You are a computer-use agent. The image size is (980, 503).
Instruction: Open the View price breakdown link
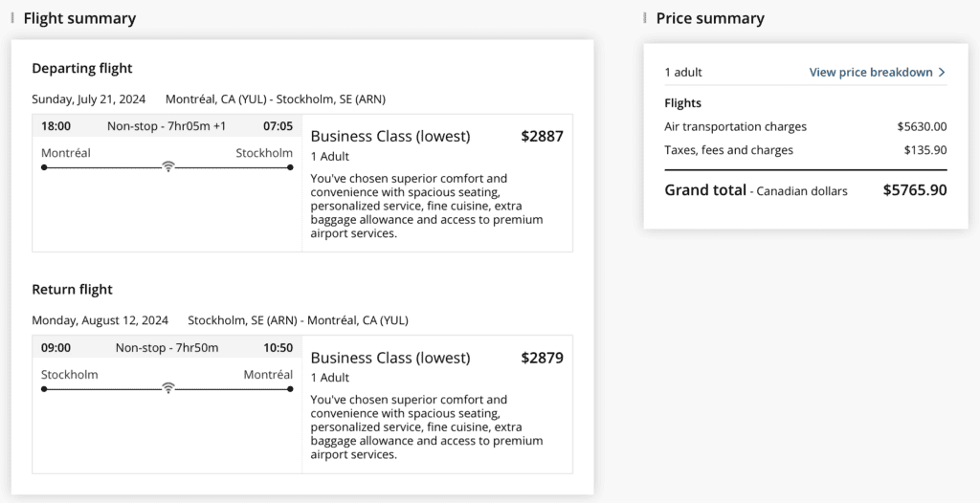pos(870,73)
